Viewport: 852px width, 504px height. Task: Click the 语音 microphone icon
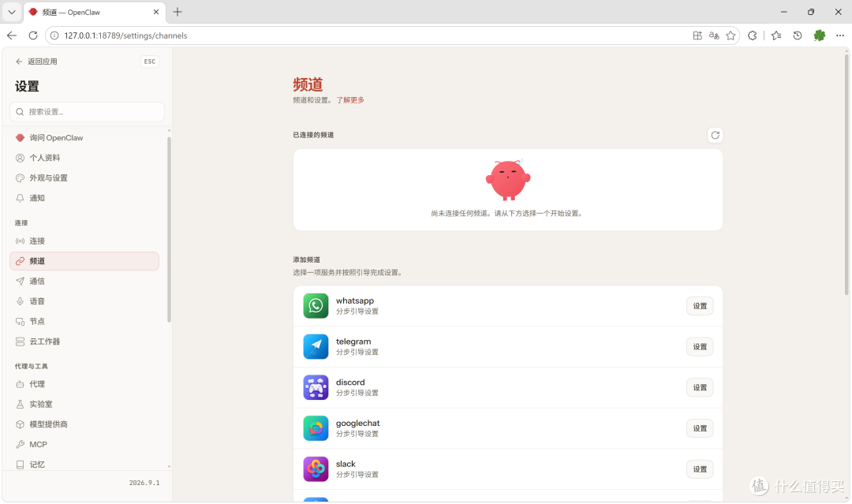(20, 301)
